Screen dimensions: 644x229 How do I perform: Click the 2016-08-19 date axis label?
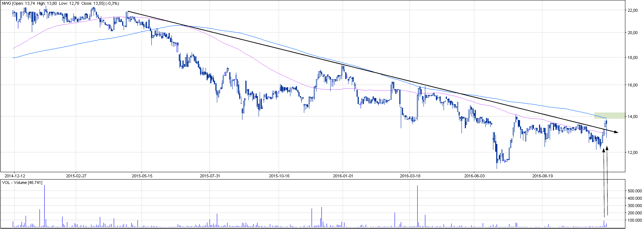[x=542, y=176]
